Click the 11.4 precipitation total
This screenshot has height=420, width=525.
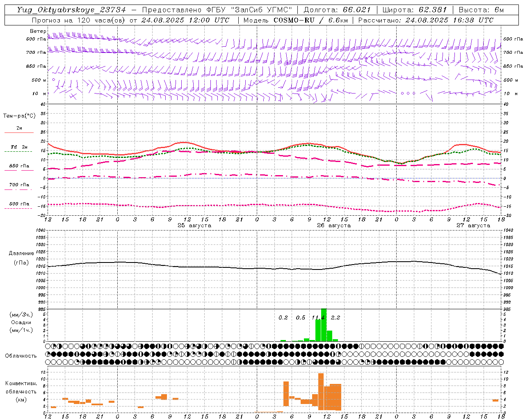318,317
